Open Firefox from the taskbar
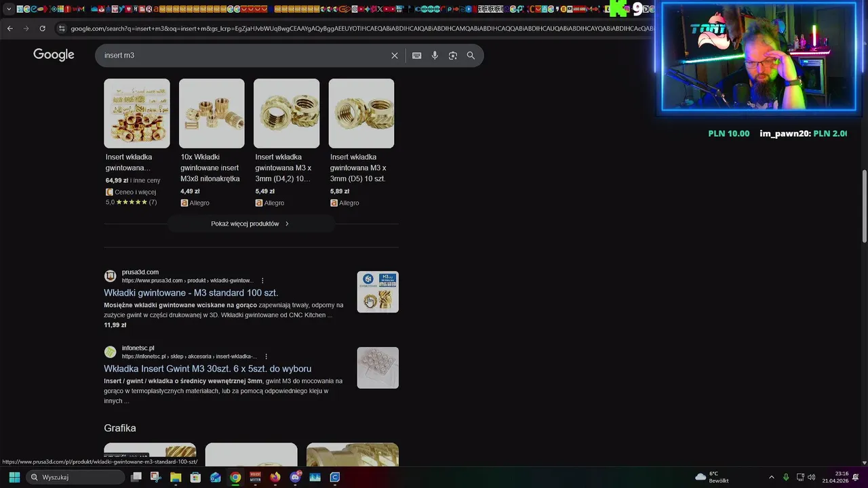Screen dimensions: 868x488 [x=275, y=477]
